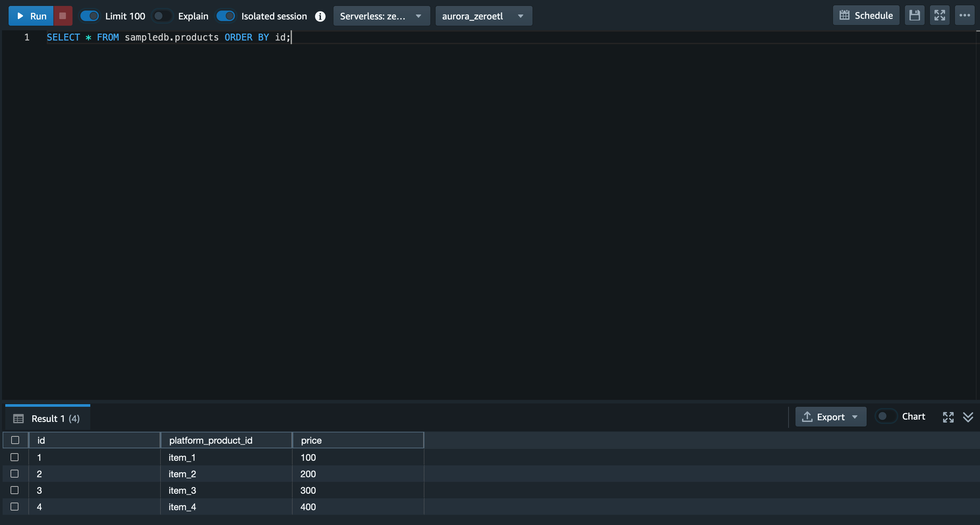
Task: Click the calendar icon on Schedule
Action: 845,15
